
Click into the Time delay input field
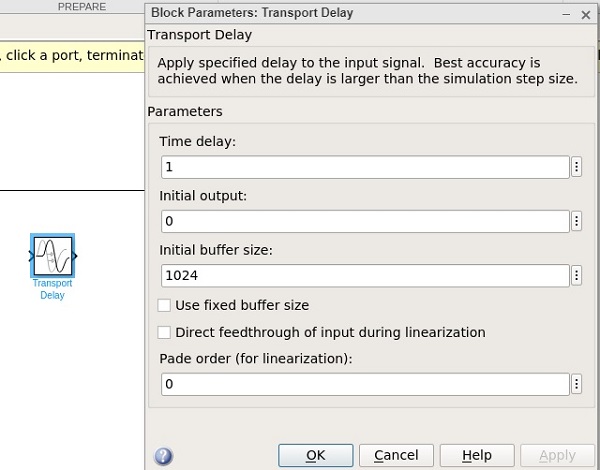click(x=365, y=167)
